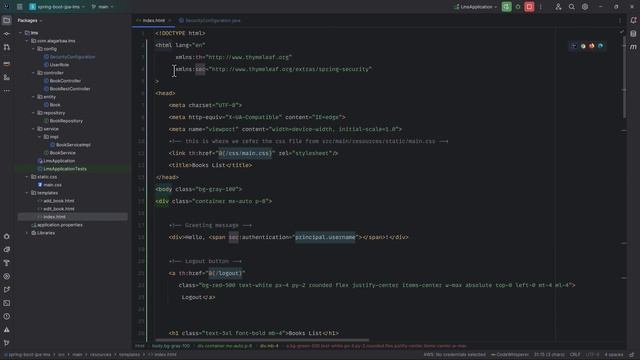Open the Services tool window icon
Image resolution: width=640 pixels, height=360 pixels.
(x=7, y=276)
